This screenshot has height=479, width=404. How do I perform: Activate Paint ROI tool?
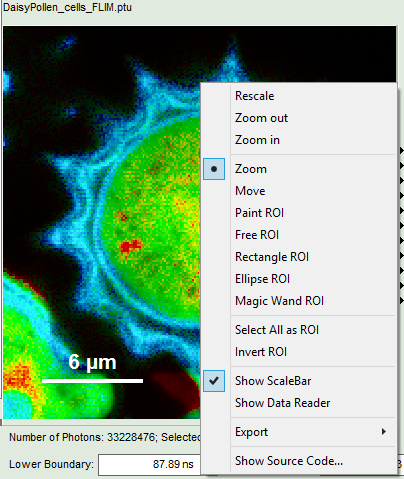259,213
